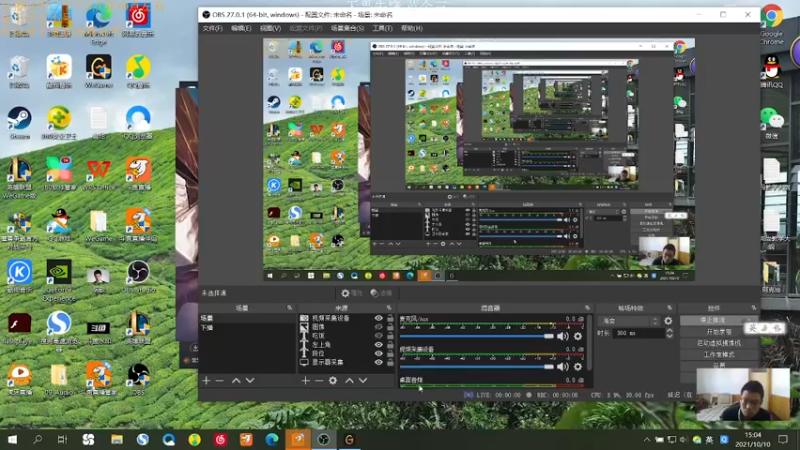
Task: Mute 视频采集设备 audio speaker icon
Action: click(563, 367)
